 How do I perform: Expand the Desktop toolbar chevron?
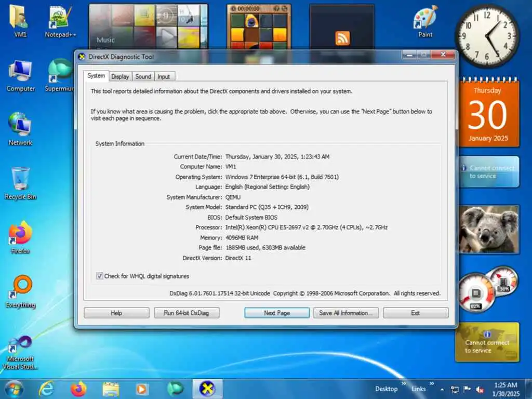(x=404, y=384)
